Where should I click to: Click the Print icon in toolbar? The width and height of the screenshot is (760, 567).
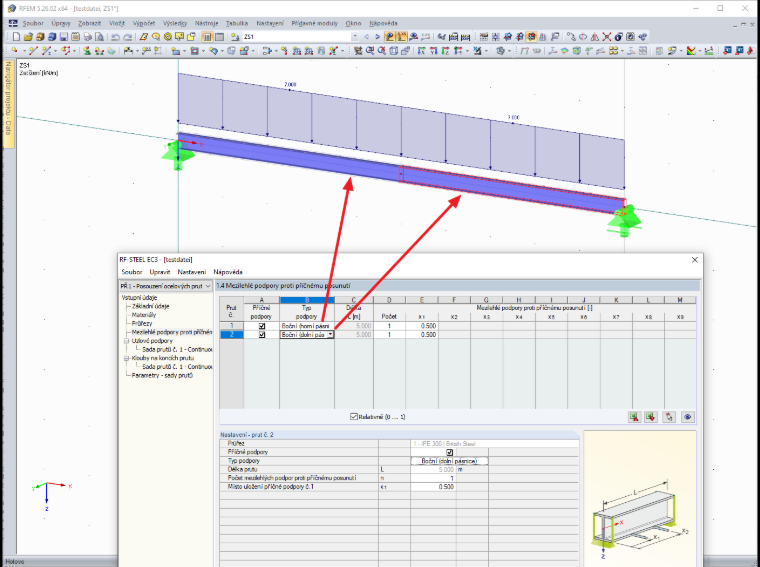point(88,37)
